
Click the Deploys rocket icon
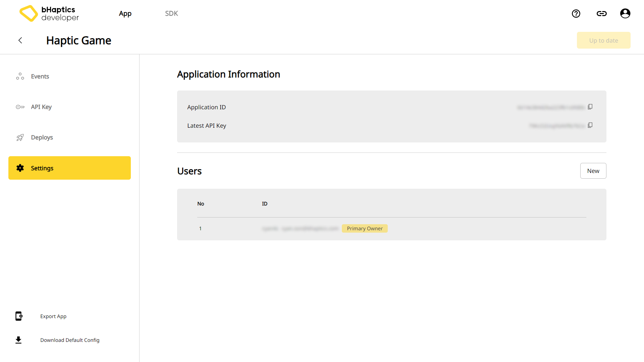(x=20, y=137)
